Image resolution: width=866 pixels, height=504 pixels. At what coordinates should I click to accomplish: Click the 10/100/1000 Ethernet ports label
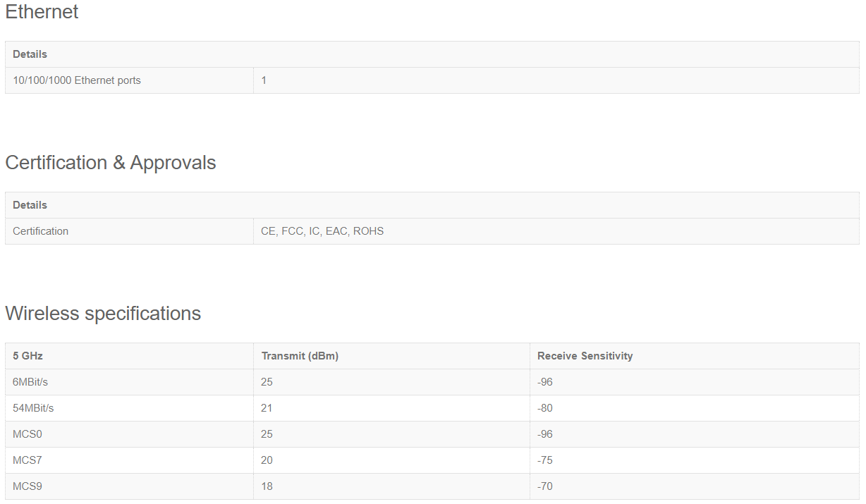click(x=77, y=80)
